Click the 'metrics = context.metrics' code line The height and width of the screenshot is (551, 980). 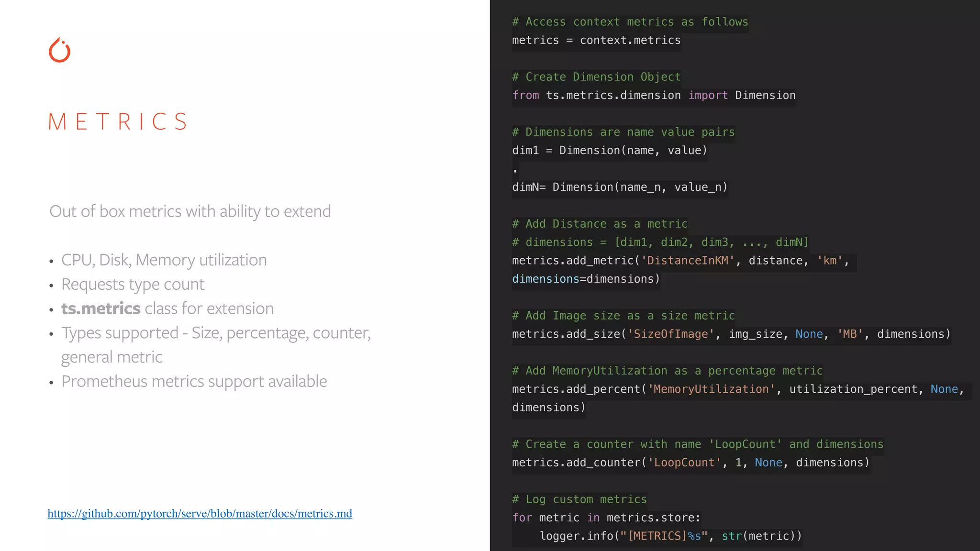tap(596, 40)
